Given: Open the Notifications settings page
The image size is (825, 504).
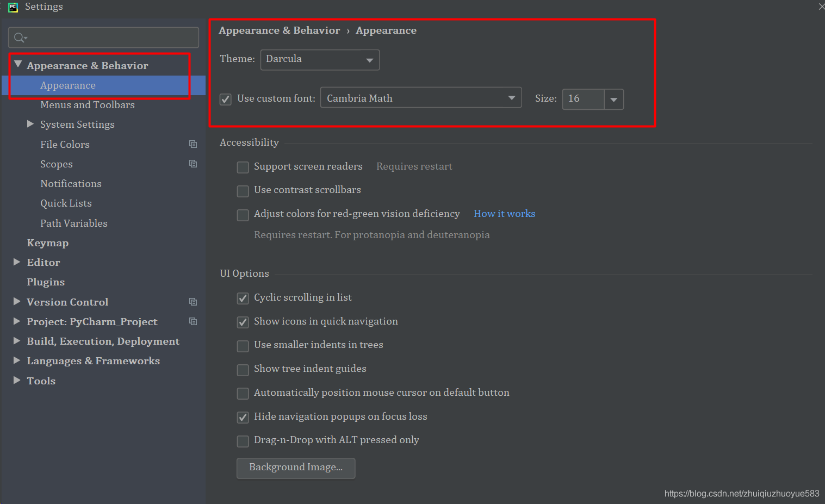Looking at the screenshot, I should [x=71, y=183].
